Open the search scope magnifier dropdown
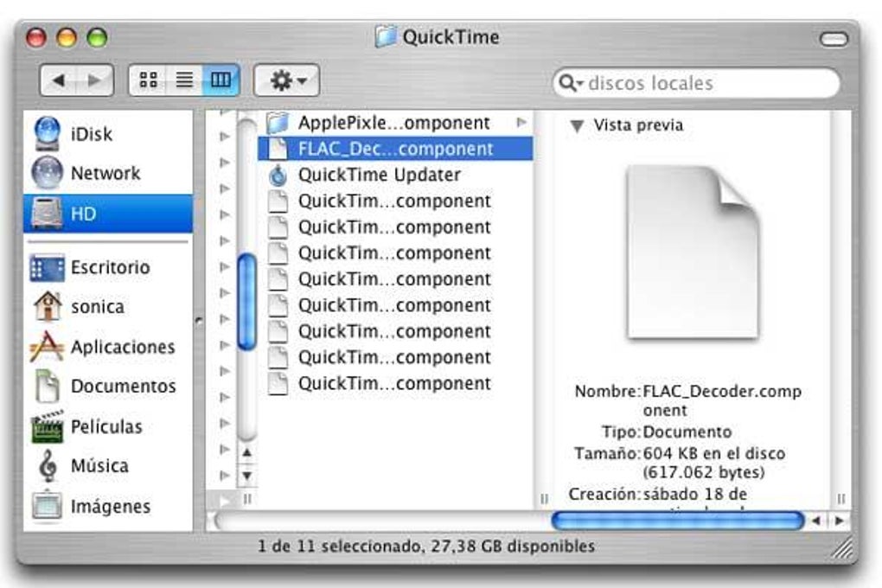The image size is (882, 588). pos(571,83)
